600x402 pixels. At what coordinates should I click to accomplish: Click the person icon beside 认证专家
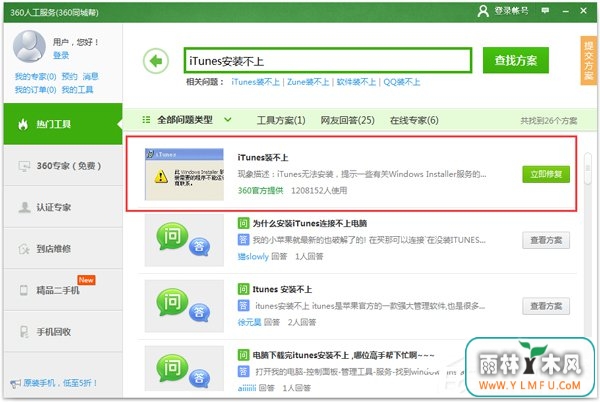point(24,207)
